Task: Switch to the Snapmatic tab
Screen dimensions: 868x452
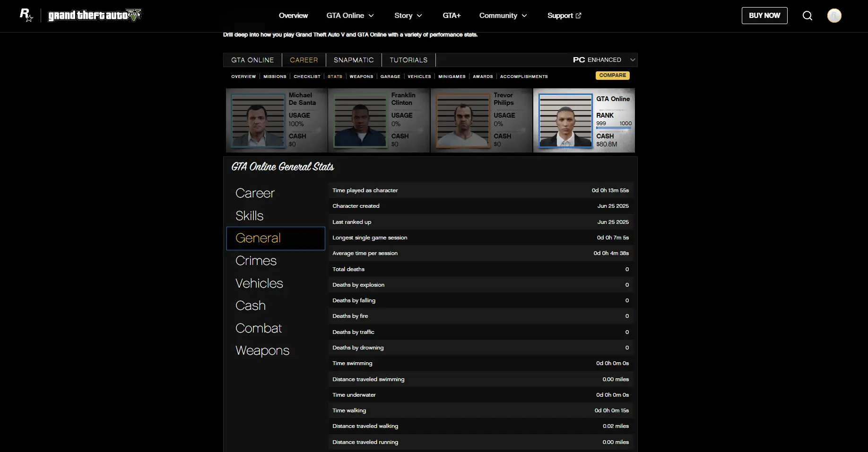Action: coord(354,60)
